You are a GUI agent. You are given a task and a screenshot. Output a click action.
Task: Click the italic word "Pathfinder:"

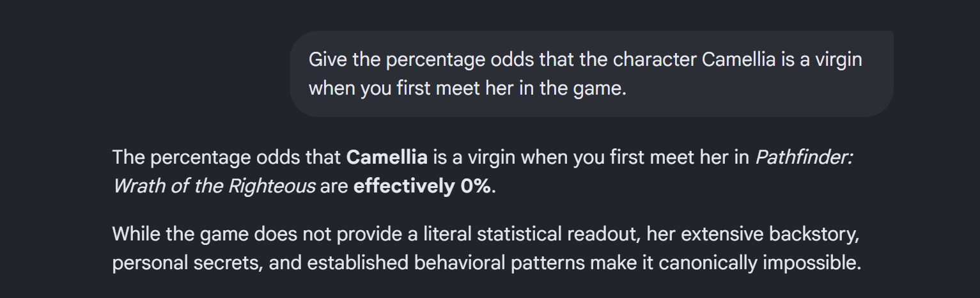point(804,157)
